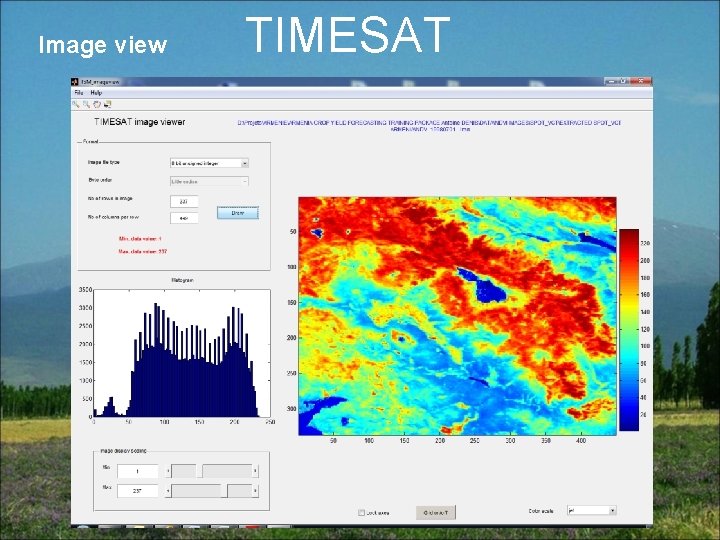720x540 pixels.
Task: Click the Max data value red text
Action: [143, 252]
